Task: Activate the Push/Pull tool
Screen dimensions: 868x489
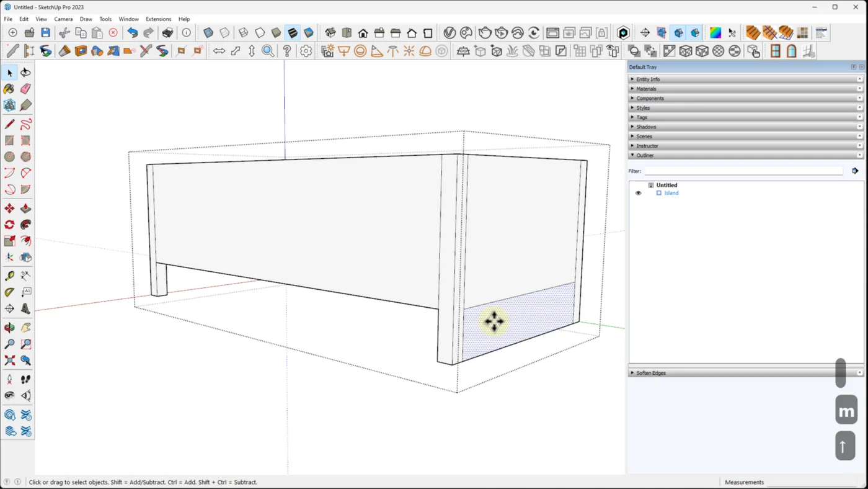Action: (25, 209)
